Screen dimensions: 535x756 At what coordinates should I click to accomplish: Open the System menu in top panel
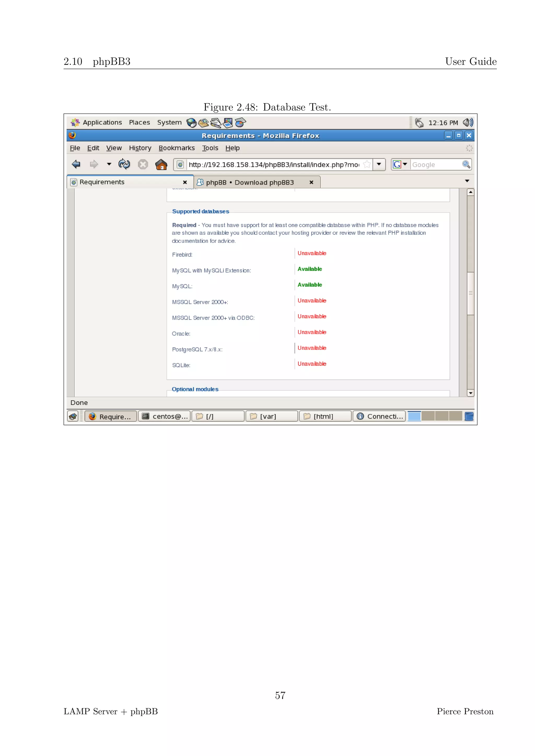[x=169, y=122]
